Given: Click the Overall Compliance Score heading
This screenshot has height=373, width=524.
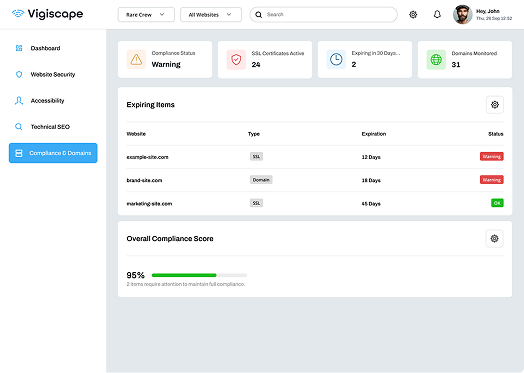Looking at the screenshot, I should pos(170,239).
